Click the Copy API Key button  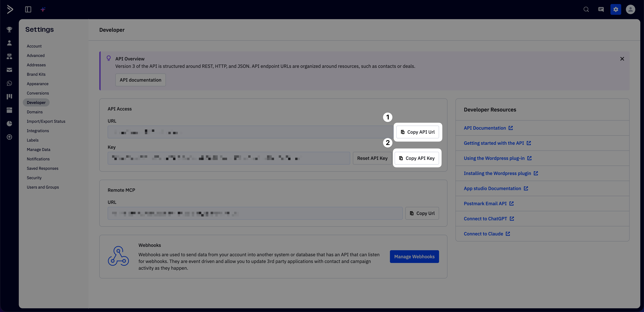coord(417,158)
